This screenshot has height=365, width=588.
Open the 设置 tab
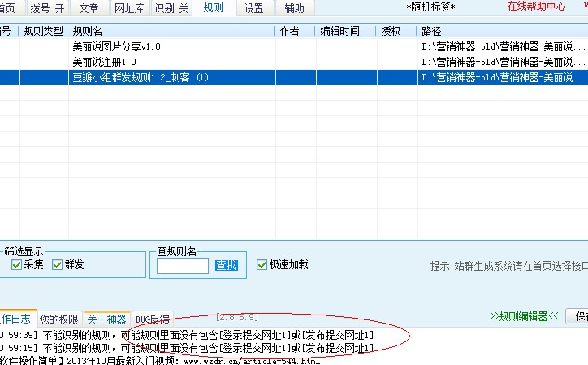click(254, 8)
